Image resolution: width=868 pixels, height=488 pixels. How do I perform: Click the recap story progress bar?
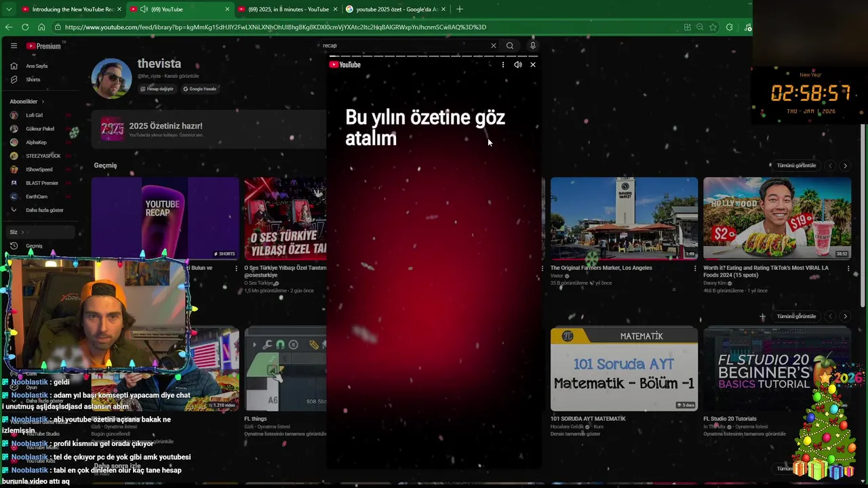pyautogui.click(x=434, y=56)
